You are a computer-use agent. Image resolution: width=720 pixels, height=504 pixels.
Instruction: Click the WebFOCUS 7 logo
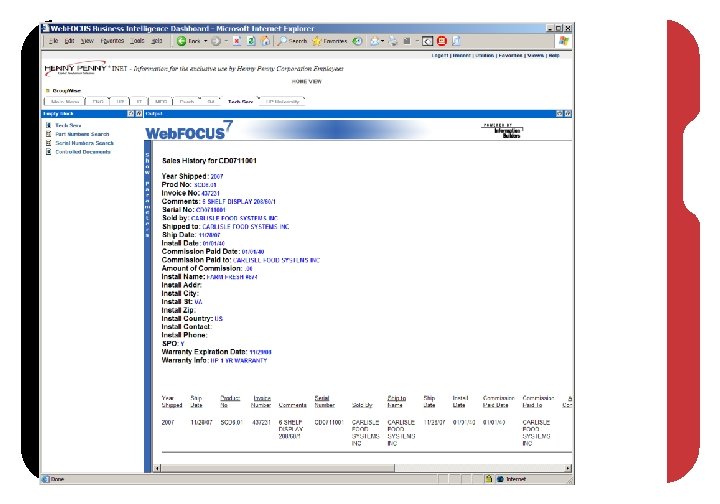[189, 130]
